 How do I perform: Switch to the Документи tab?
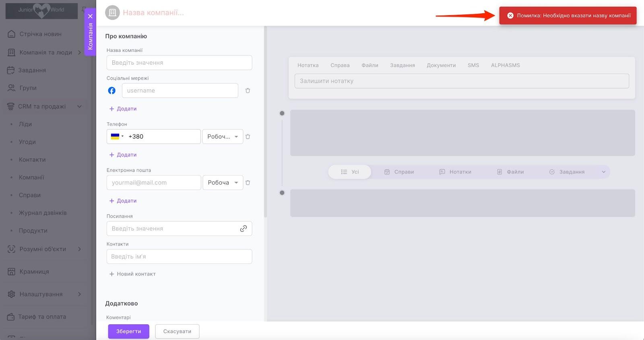pyautogui.click(x=441, y=65)
